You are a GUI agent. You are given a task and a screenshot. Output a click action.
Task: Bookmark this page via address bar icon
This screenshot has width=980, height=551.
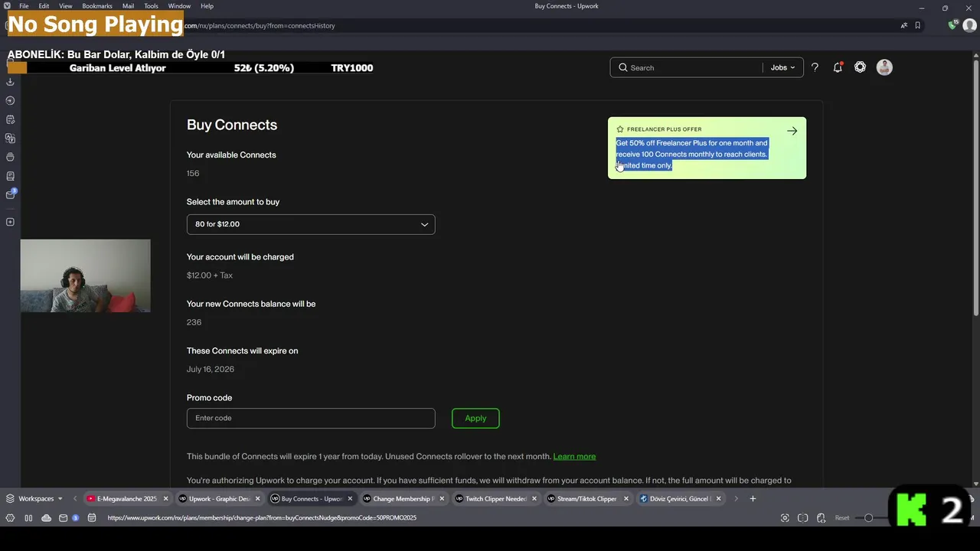[x=917, y=25]
